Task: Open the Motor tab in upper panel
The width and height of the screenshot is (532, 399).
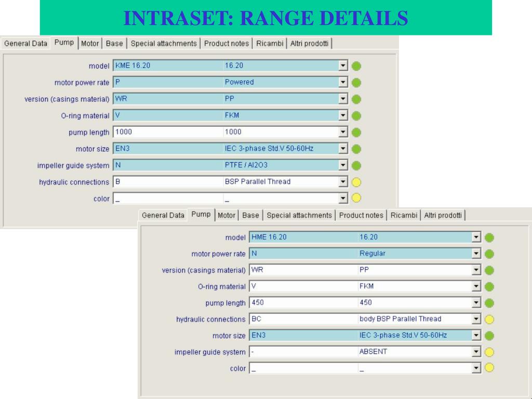Action: coord(90,44)
